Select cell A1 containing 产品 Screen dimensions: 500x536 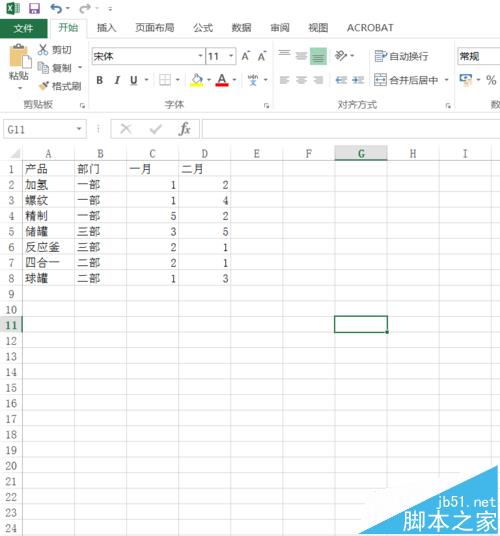click(48, 169)
